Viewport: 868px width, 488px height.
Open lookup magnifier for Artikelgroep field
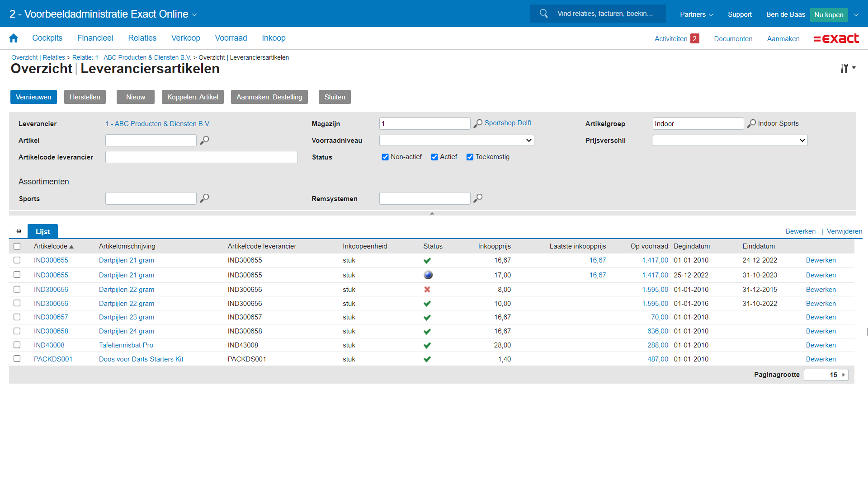751,123
